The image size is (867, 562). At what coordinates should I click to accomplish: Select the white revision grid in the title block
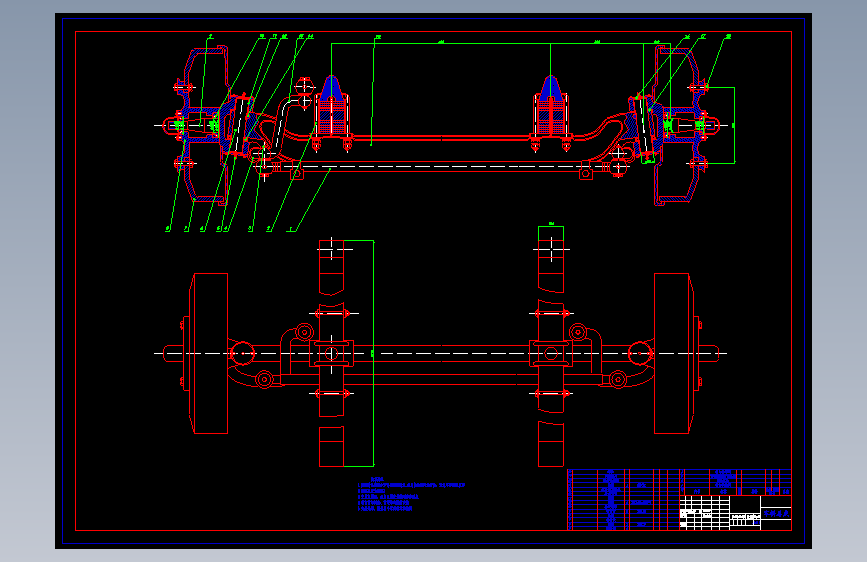(x=704, y=512)
